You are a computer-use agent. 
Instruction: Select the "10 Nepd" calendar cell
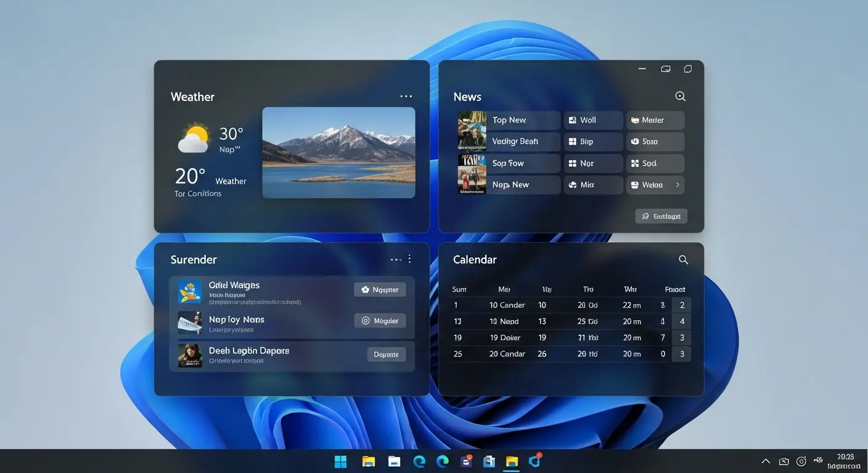[x=504, y=321]
